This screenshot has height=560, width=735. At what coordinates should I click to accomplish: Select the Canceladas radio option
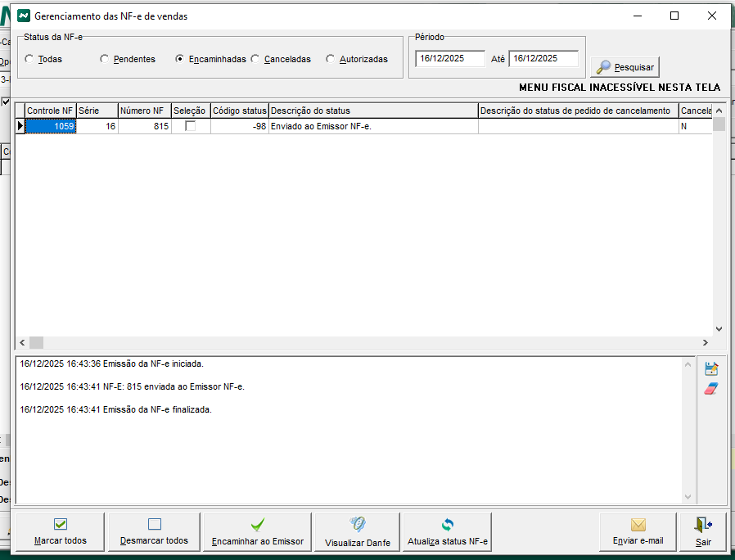pyautogui.click(x=255, y=59)
